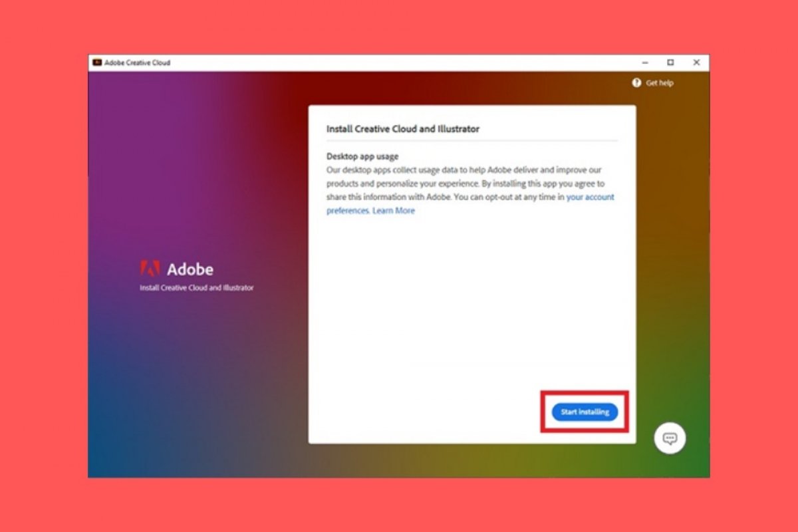Follow the your account preferences link
Screen dimensions: 798x532
[x=470, y=203]
